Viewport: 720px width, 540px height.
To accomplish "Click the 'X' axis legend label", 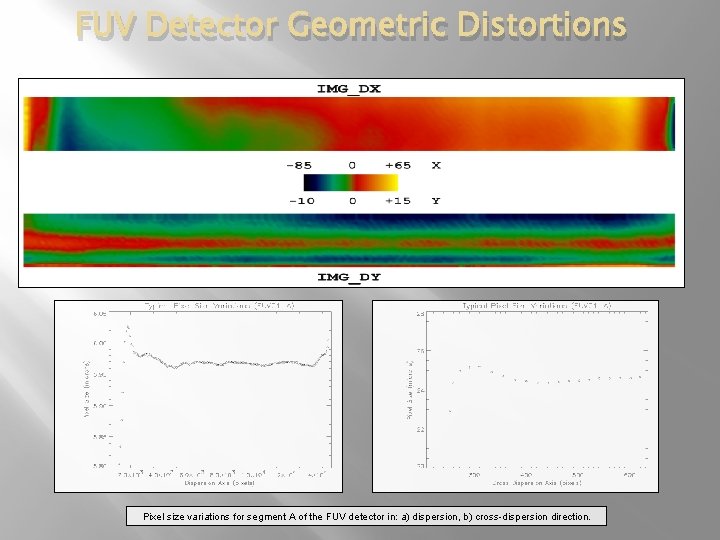I will coord(436,165).
